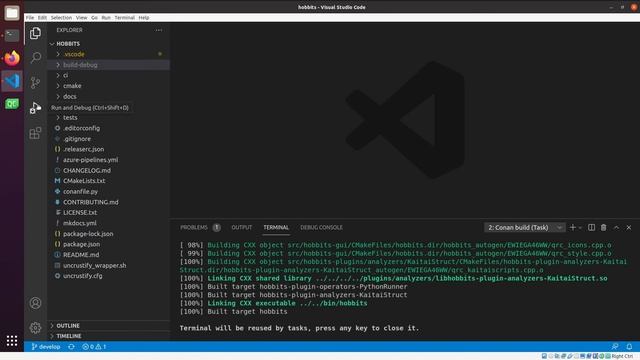Viewport: 640px width, 360px height.
Task: Switch to the OUTPUT tab
Action: click(x=242, y=227)
